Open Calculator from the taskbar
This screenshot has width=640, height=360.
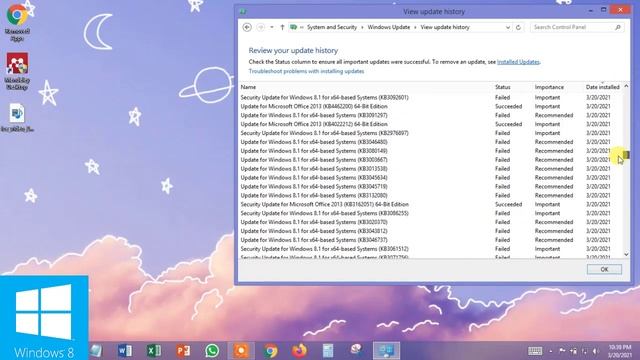click(328, 351)
